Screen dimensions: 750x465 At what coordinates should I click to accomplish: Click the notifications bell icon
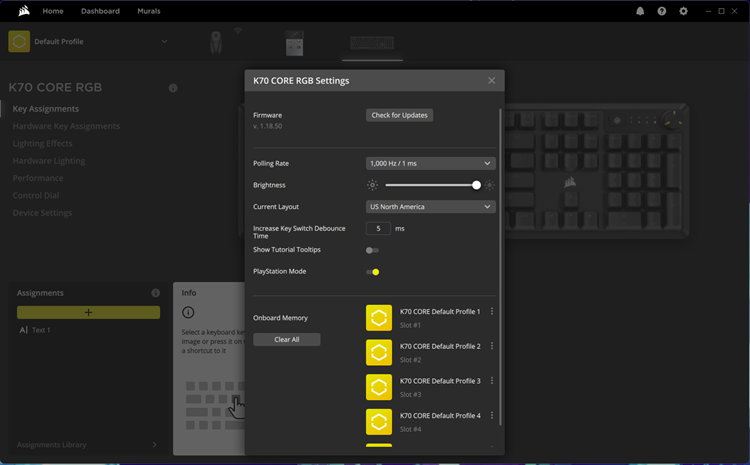pyautogui.click(x=640, y=11)
